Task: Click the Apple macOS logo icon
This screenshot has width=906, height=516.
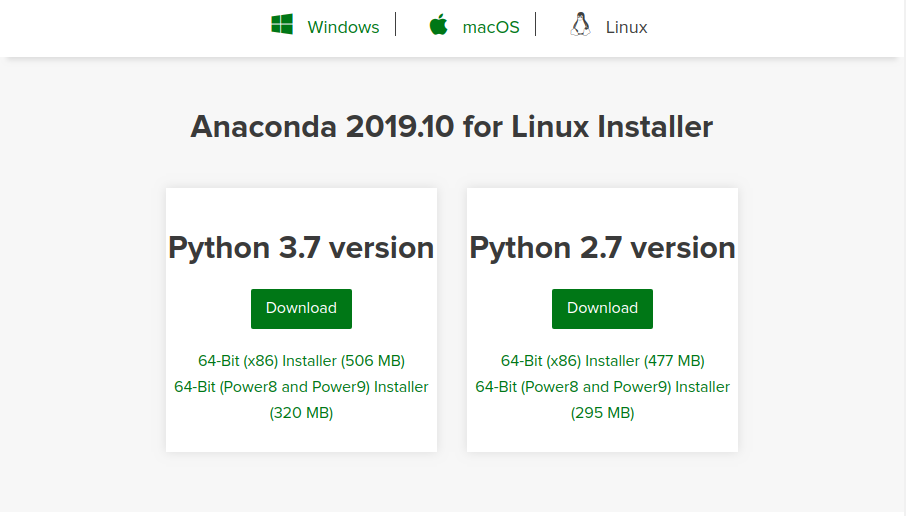Action: click(x=439, y=25)
